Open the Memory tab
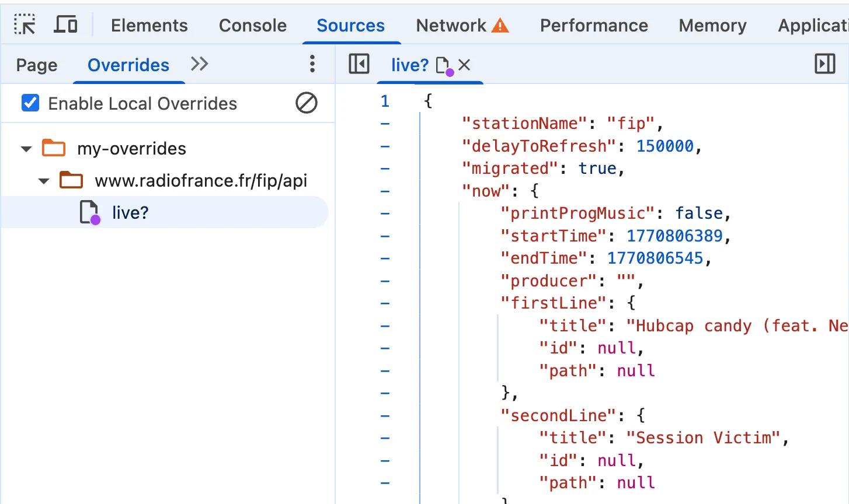The height and width of the screenshot is (504, 849). click(x=712, y=25)
